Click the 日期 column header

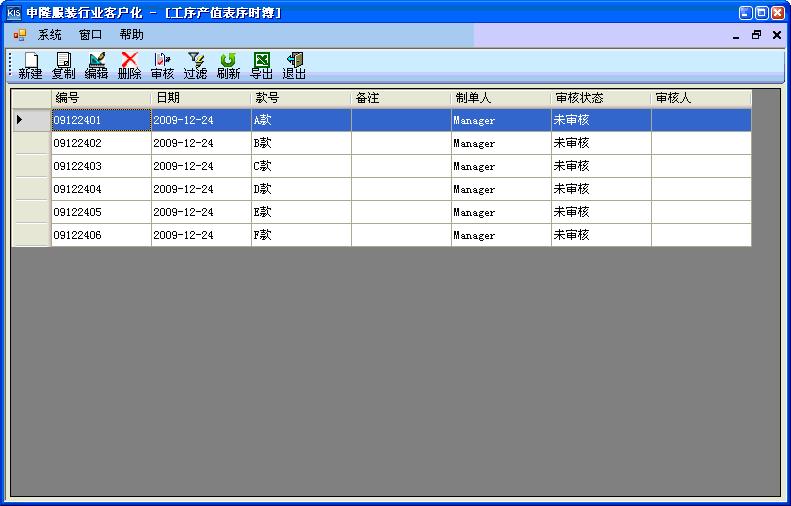[201, 98]
